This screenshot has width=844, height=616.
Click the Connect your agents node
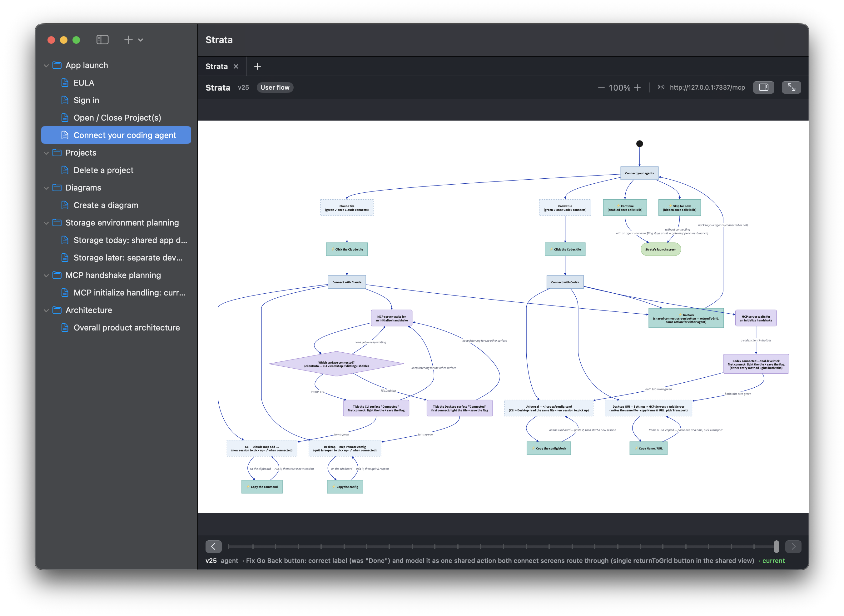tap(639, 173)
